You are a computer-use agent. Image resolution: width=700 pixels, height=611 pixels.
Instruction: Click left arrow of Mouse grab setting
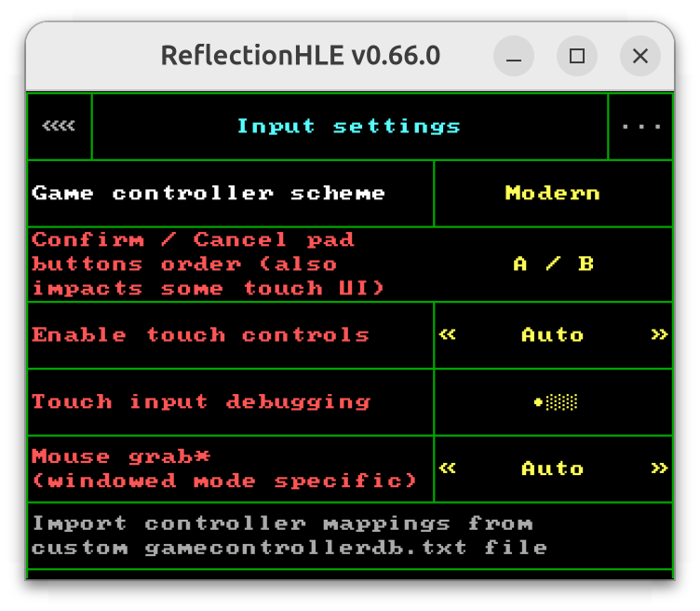tap(448, 468)
